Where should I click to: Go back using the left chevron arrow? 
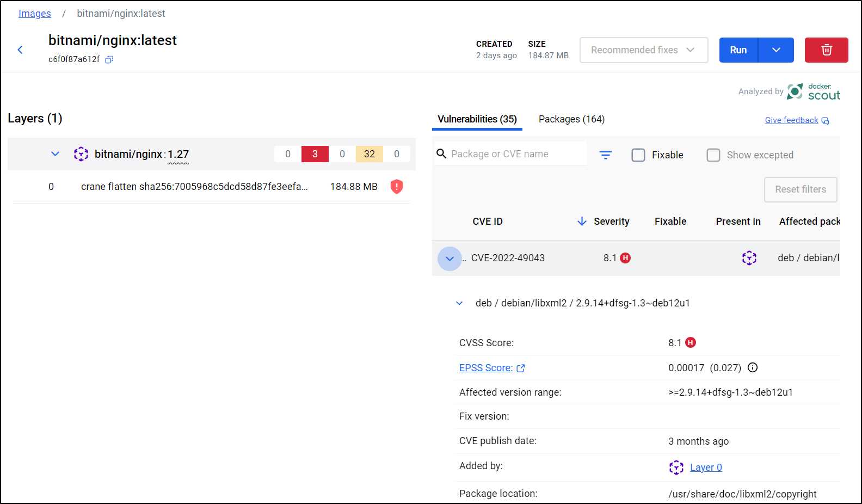tap(20, 50)
